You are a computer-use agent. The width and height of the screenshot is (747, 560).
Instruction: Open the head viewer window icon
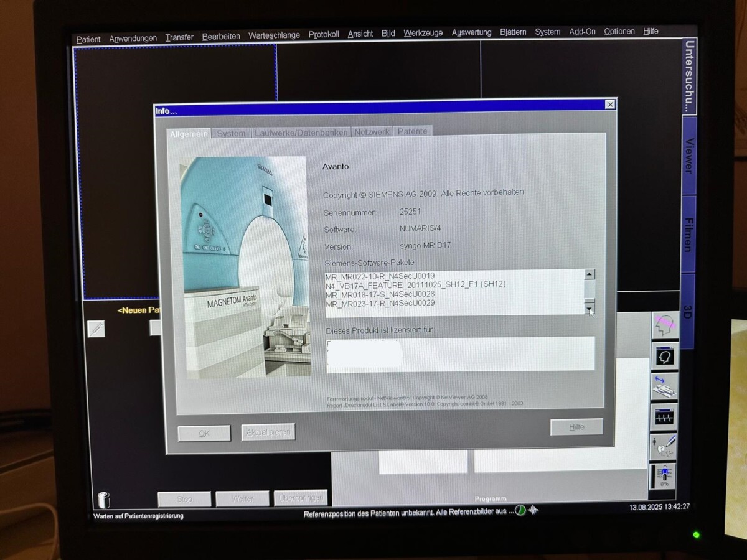tap(664, 356)
